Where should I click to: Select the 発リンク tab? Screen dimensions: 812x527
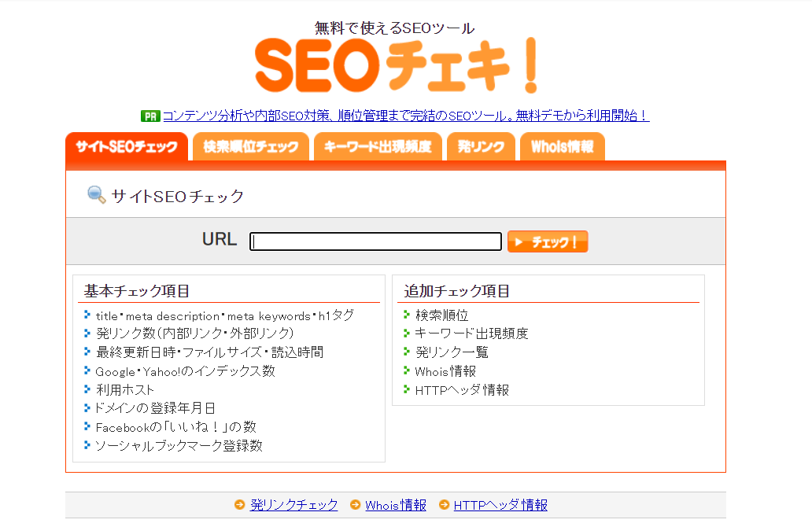point(481,147)
